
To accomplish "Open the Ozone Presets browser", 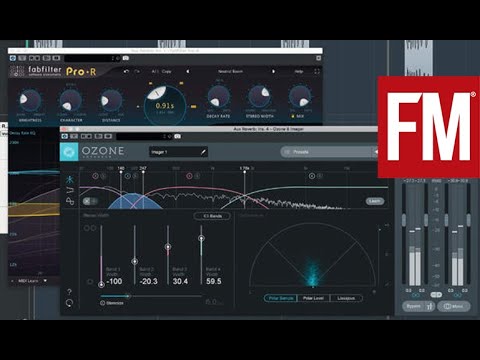I will tap(327, 152).
